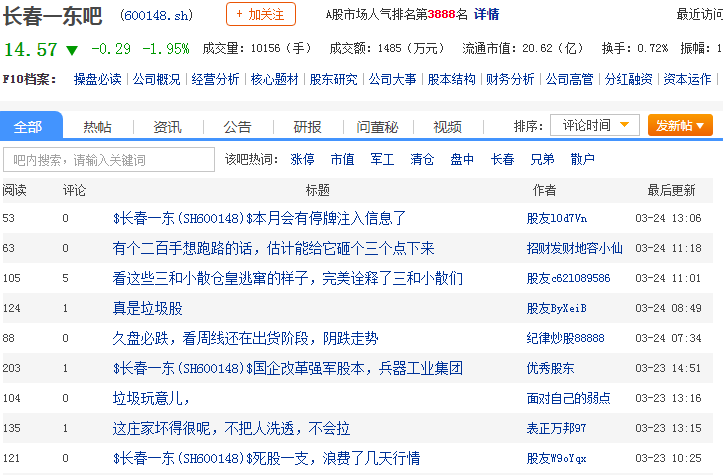Open post 看这些三和小散仓皇逃窜的样子

[x=288, y=278]
